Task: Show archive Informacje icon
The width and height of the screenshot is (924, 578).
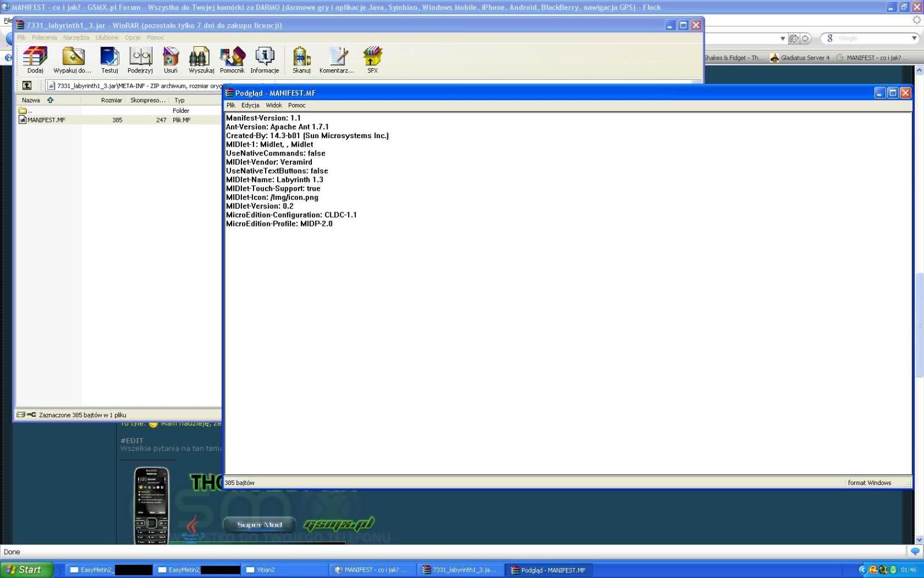Action: pos(264,60)
